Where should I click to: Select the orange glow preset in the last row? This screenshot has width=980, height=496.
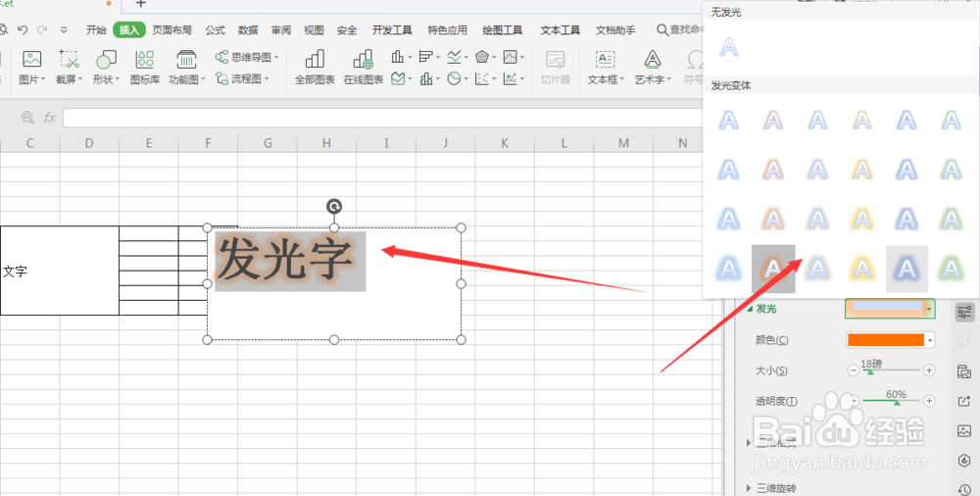click(773, 269)
